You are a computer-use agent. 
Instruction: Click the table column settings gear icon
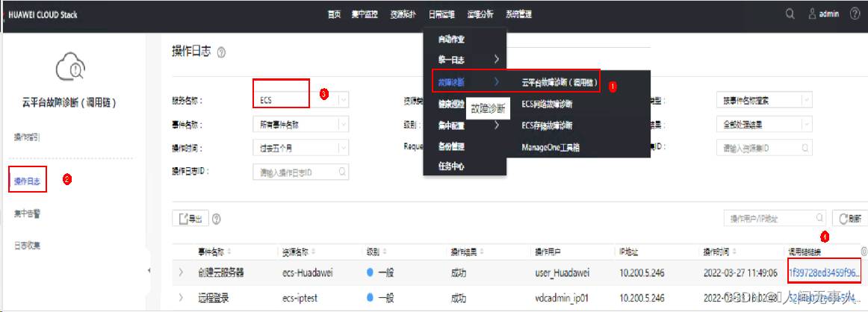[x=864, y=251]
